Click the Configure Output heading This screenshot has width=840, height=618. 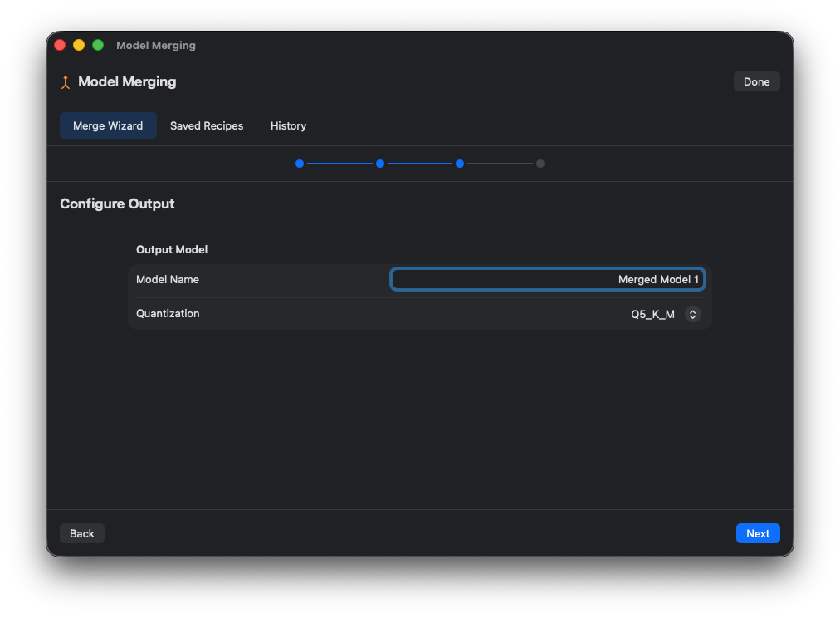pyautogui.click(x=117, y=204)
